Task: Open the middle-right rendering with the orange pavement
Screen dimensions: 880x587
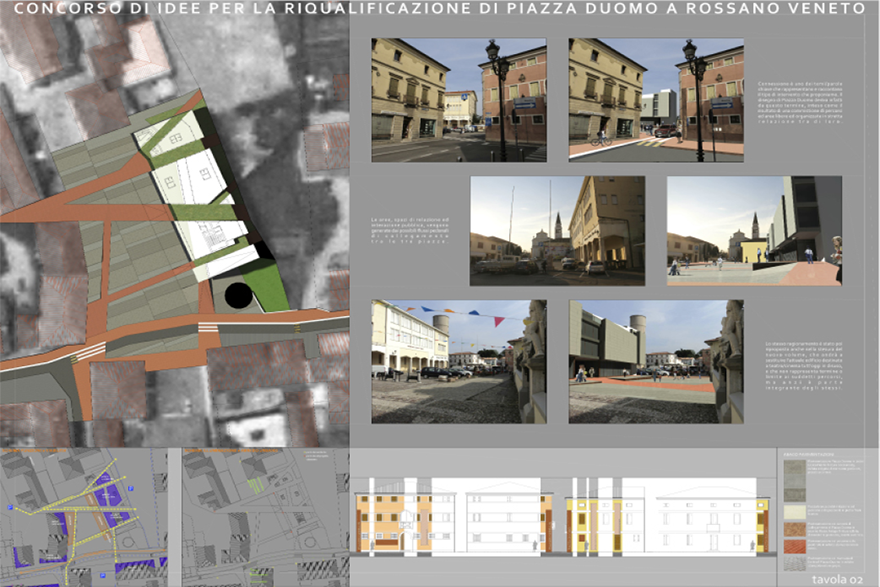Action: tap(754, 231)
